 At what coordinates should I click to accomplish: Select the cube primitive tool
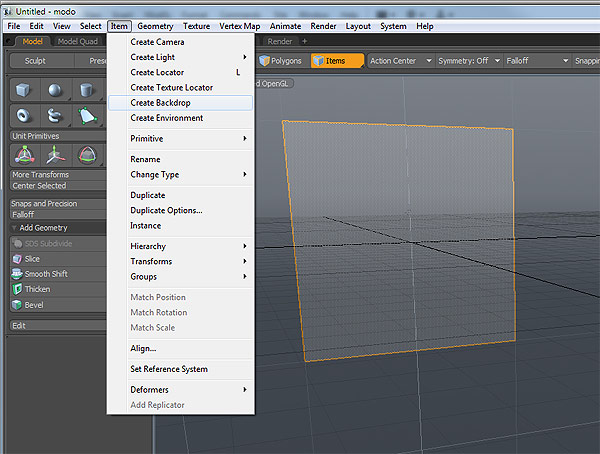pyautogui.click(x=24, y=91)
